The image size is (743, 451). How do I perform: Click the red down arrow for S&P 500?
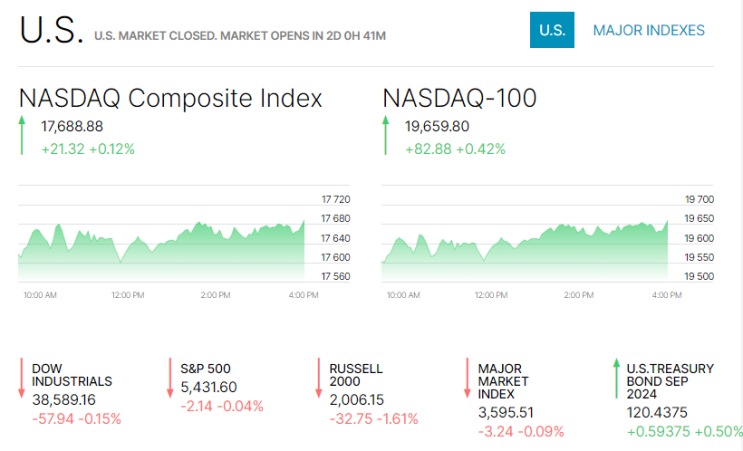click(170, 378)
